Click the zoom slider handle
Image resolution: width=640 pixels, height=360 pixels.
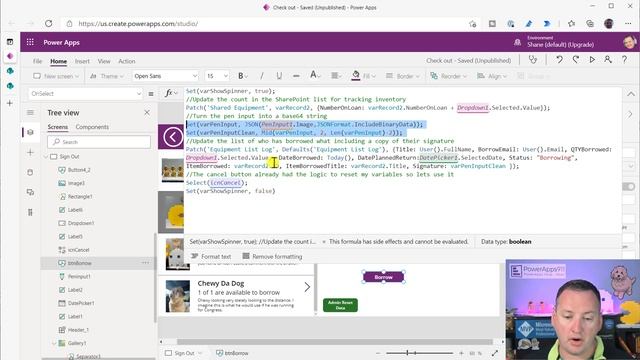click(x=407, y=353)
